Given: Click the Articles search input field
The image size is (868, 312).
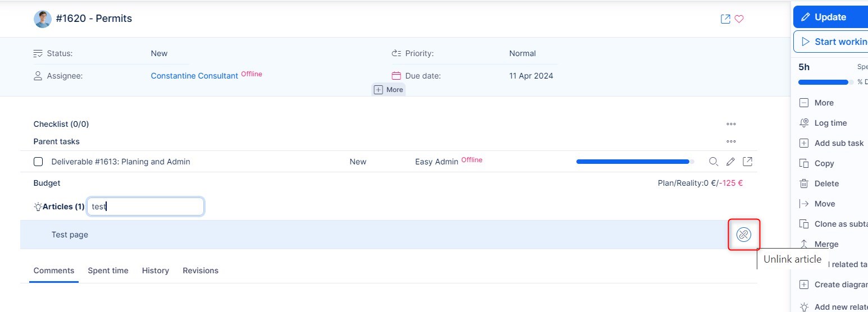Looking at the screenshot, I should (146, 207).
